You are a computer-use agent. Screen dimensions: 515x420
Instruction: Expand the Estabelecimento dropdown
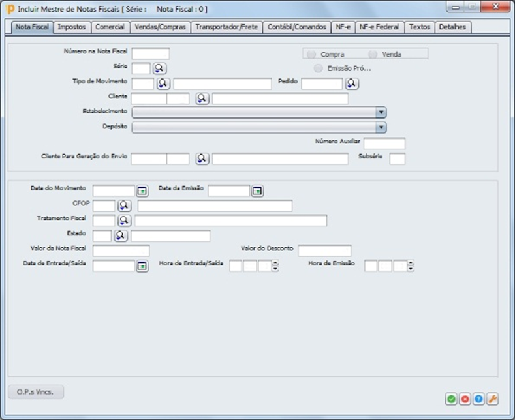381,112
